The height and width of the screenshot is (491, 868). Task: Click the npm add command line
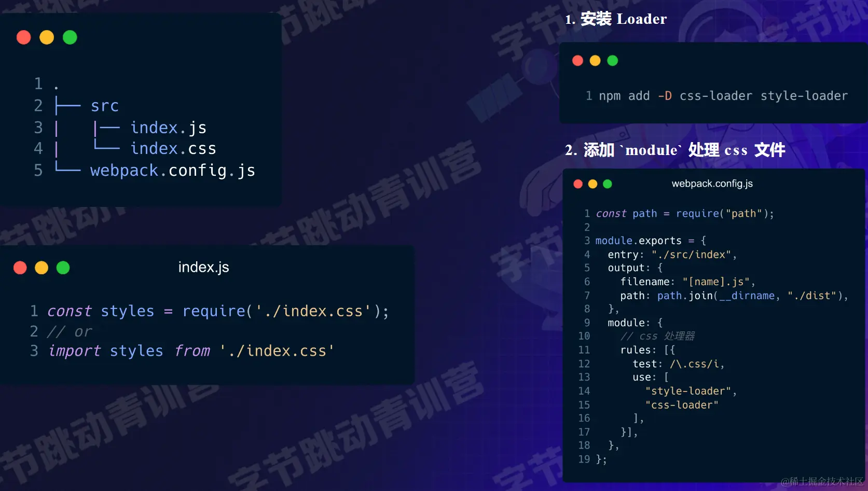723,96
